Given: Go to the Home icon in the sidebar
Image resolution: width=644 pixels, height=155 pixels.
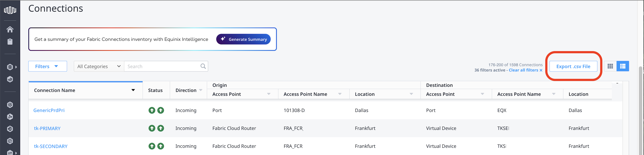Looking at the screenshot, I should pos(10,29).
